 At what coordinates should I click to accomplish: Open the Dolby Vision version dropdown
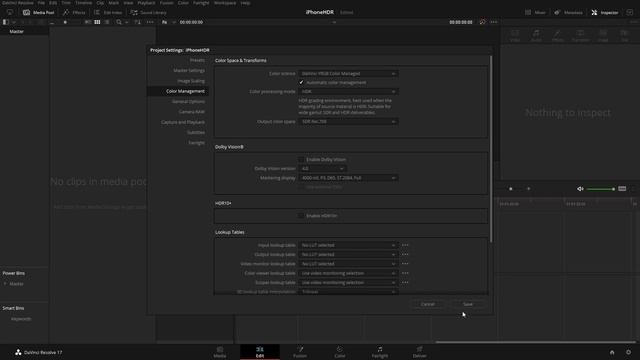(323, 169)
